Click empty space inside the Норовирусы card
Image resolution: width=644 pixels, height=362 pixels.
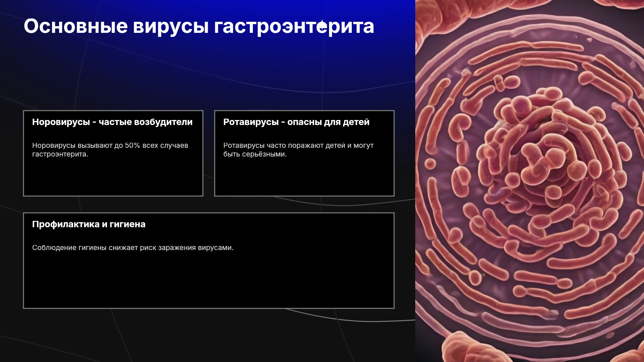pyautogui.click(x=113, y=178)
